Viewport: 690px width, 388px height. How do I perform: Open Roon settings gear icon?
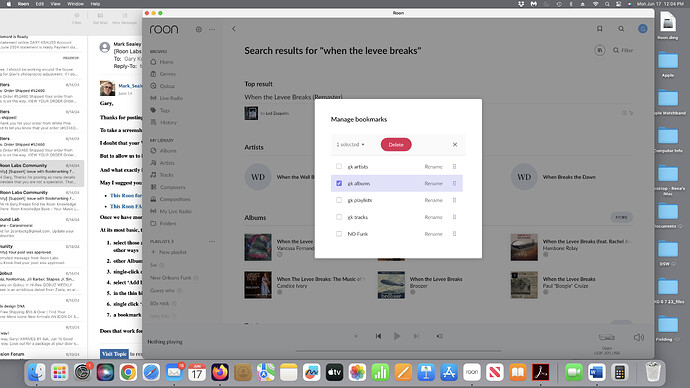coord(198,29)
